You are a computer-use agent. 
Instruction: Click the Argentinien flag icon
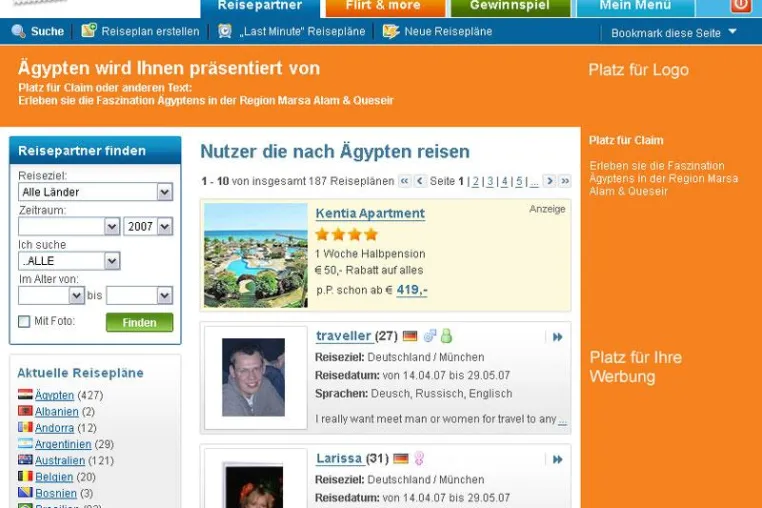pyautogui.click(x=25, y=443)
